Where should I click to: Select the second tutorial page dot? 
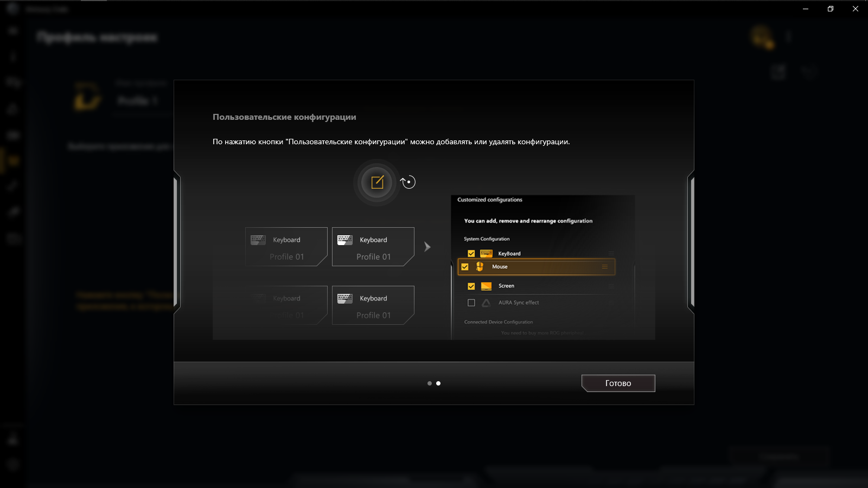coord(439,383)
